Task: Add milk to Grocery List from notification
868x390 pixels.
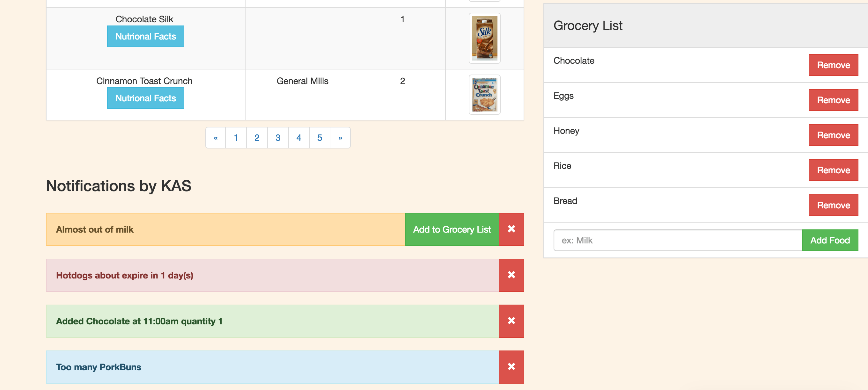Action: pos(452,229)
